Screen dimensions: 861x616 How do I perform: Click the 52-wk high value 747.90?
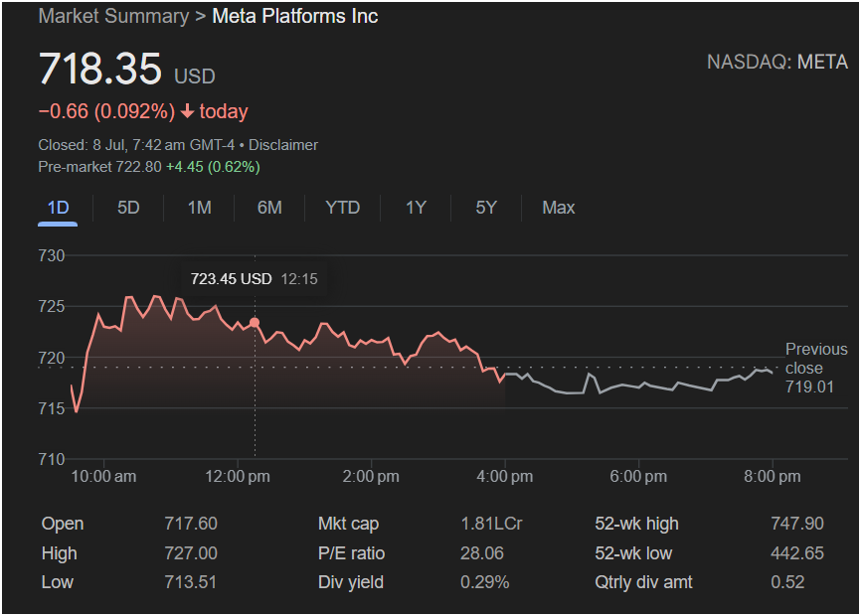(x=797, y=524)
